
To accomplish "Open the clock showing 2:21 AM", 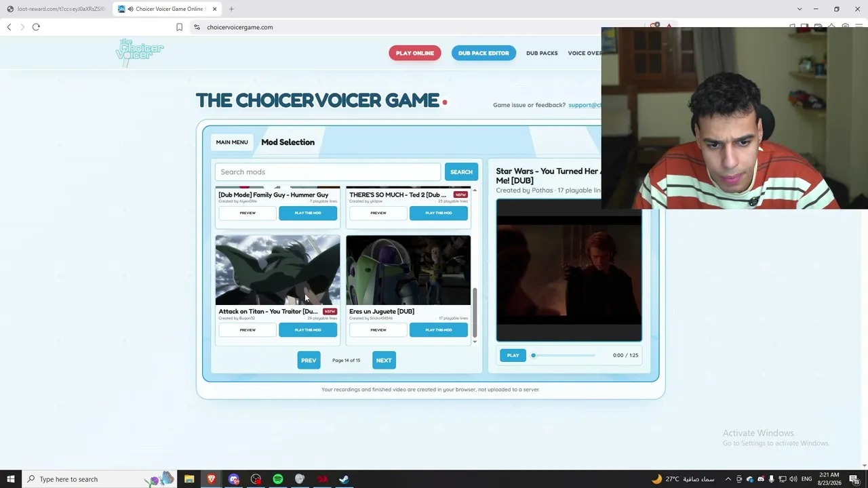I will click(x=829, y=479).
